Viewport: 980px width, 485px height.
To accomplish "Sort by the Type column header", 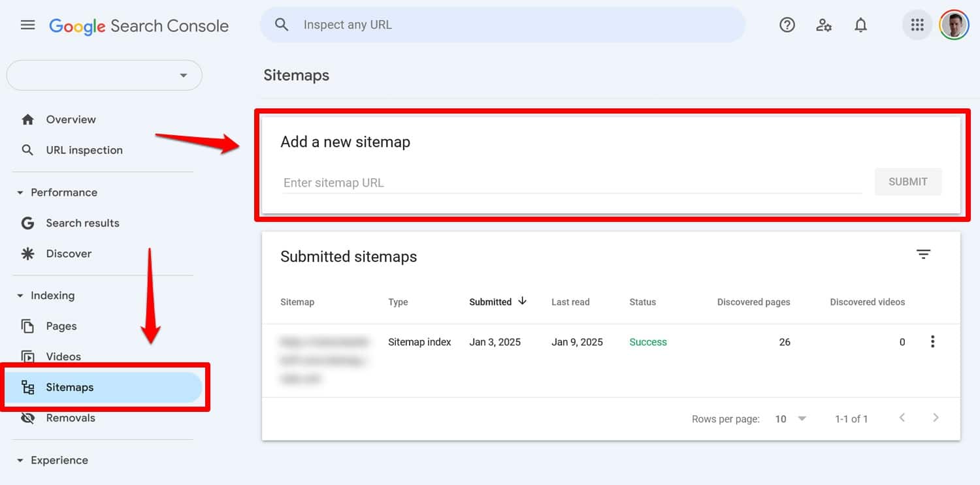I will (398, 302).
